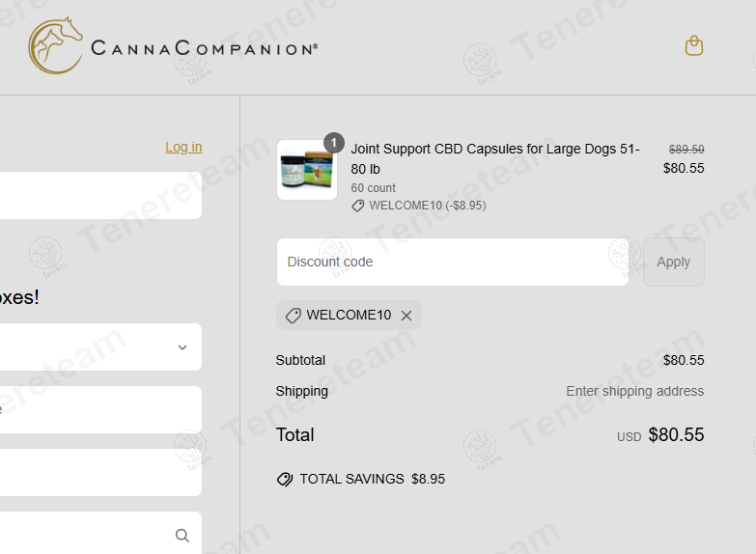This screenshot has width=756, height=554.
Task: Click the CannaCompanion wordmark text
Action: [x=204, y=47]
